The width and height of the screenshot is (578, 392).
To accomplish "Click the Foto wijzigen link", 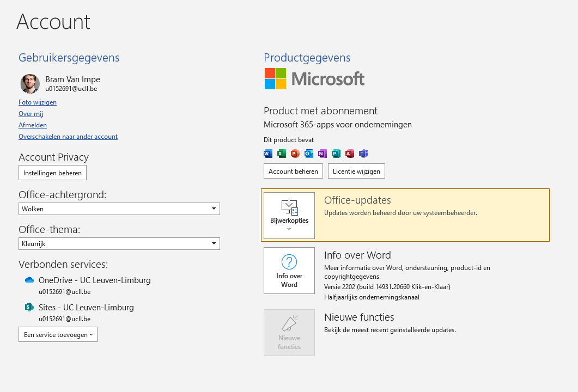I will tap(38, 102).
